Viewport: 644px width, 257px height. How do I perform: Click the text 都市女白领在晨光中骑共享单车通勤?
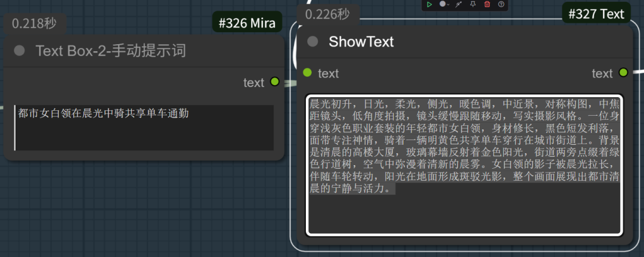click(x=104, y=114)
